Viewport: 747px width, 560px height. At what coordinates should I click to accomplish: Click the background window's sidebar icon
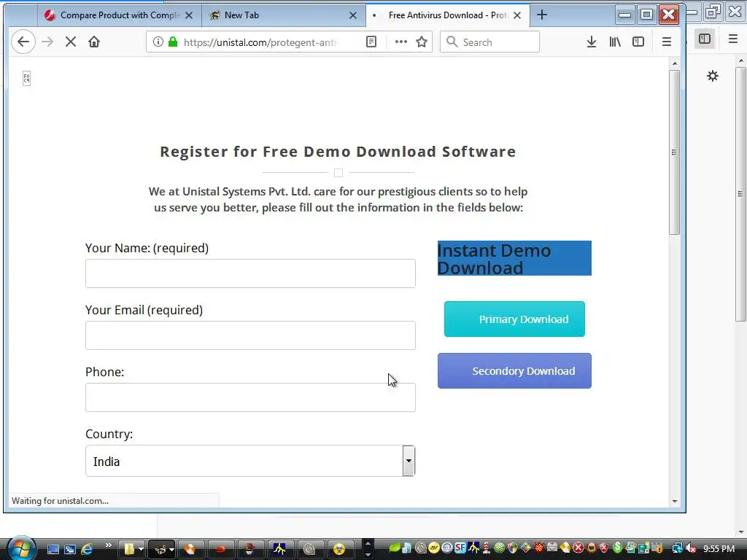[705, 39]
